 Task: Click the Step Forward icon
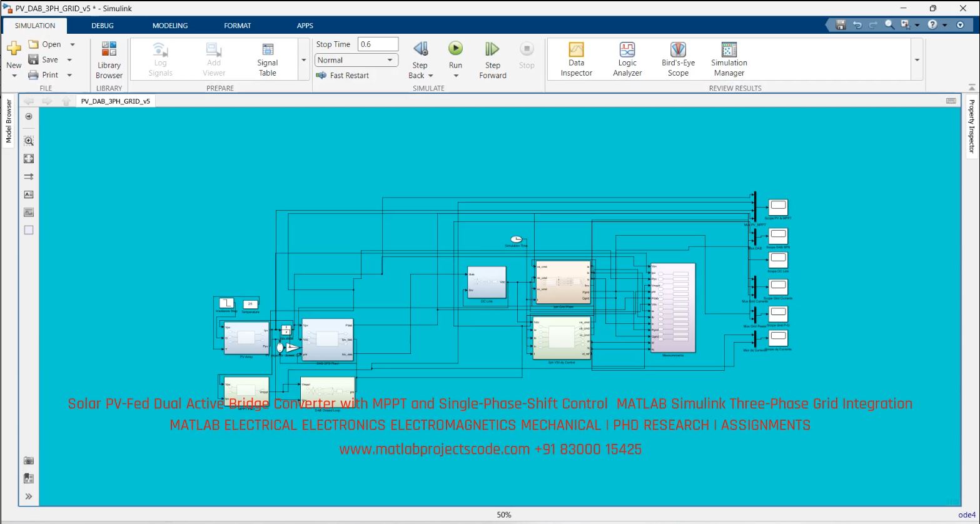pos(492,49)
